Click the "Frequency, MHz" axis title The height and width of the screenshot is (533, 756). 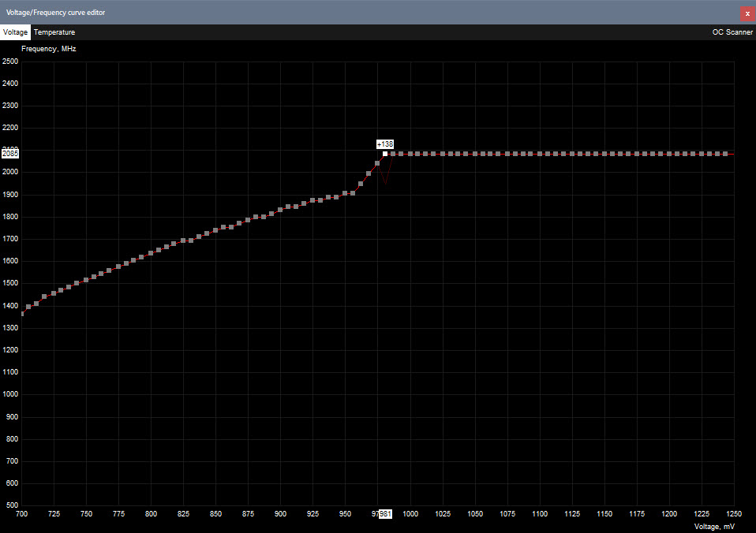[49, 49]
